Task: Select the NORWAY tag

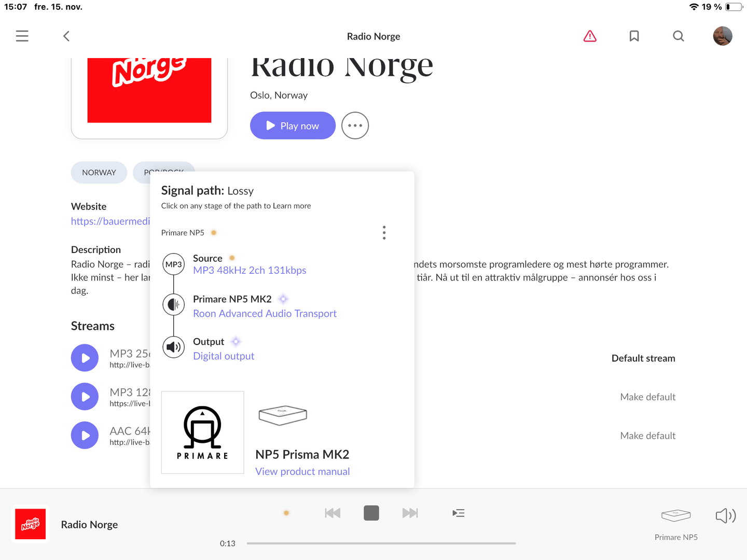Action: point(99,173)
